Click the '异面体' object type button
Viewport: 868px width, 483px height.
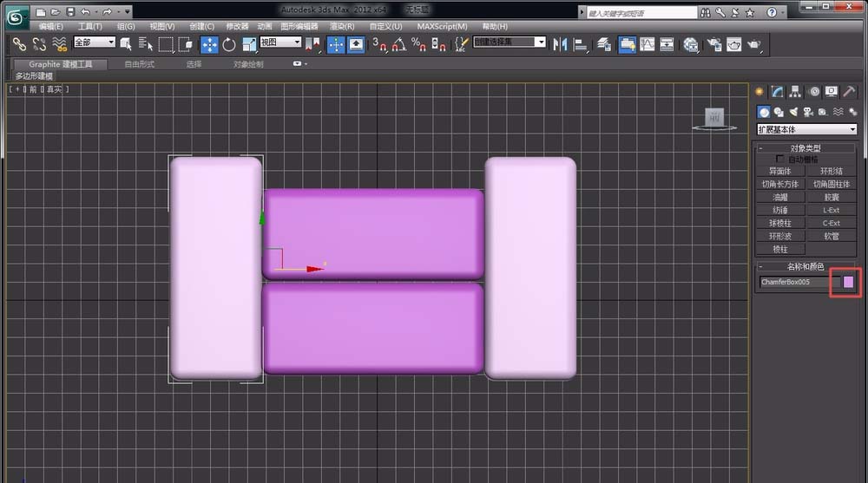coord(780,172)
